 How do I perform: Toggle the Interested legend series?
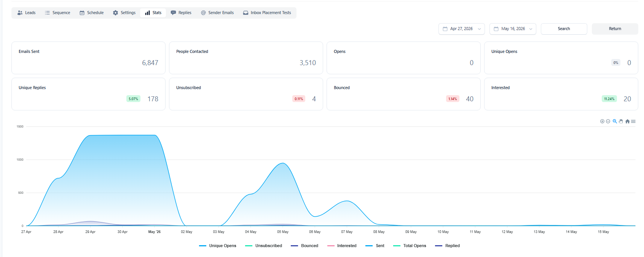point(342,246)
